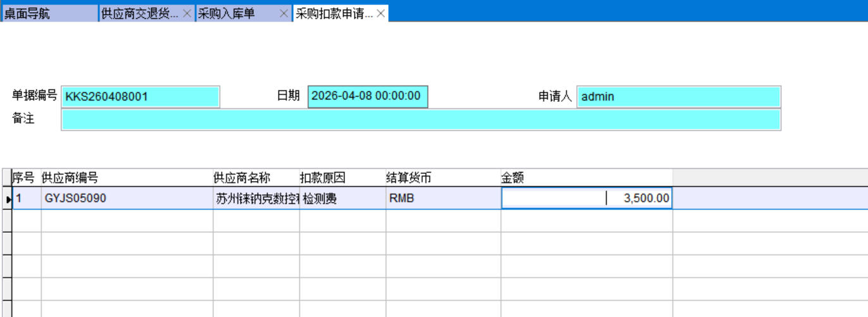Close the 采购扣款申请 tab

pos(381,13)
